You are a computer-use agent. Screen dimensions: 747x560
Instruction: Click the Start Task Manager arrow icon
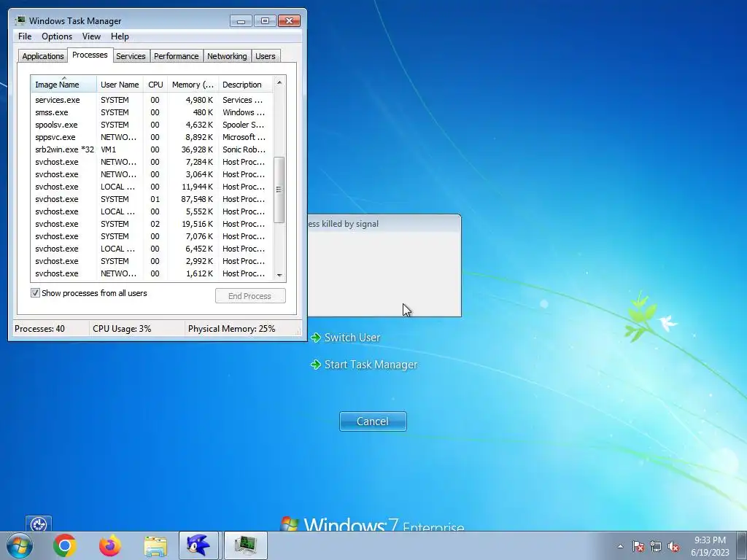pos(315,365)
